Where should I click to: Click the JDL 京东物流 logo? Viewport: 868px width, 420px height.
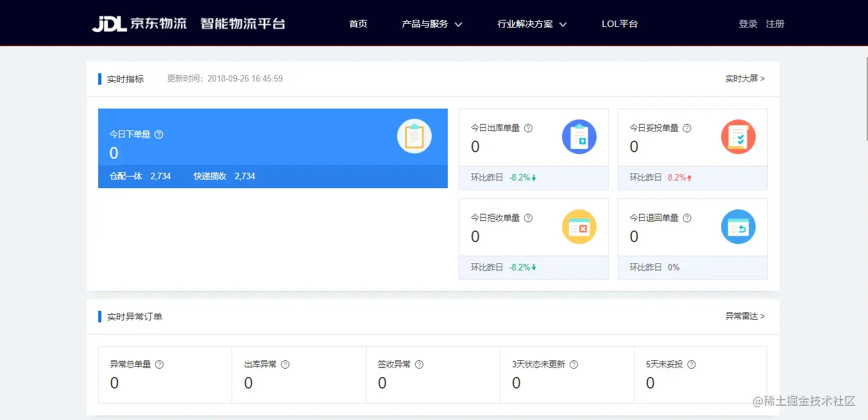click(x=139, y=24)
